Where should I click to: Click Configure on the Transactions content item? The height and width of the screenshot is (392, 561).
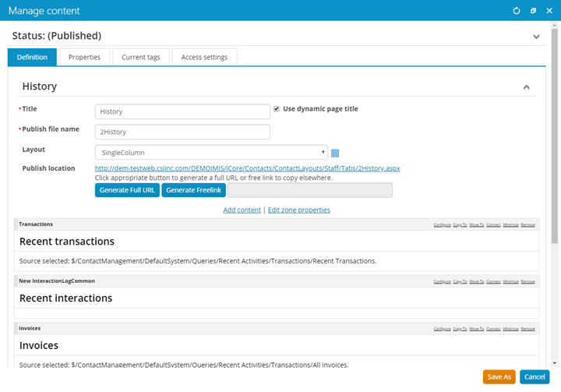coord(441,225)
